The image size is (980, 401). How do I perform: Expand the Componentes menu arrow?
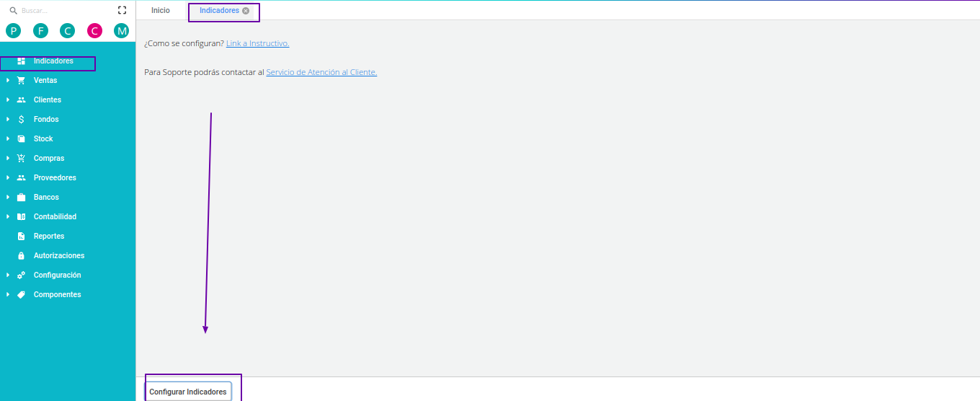[x=8, y=295]
